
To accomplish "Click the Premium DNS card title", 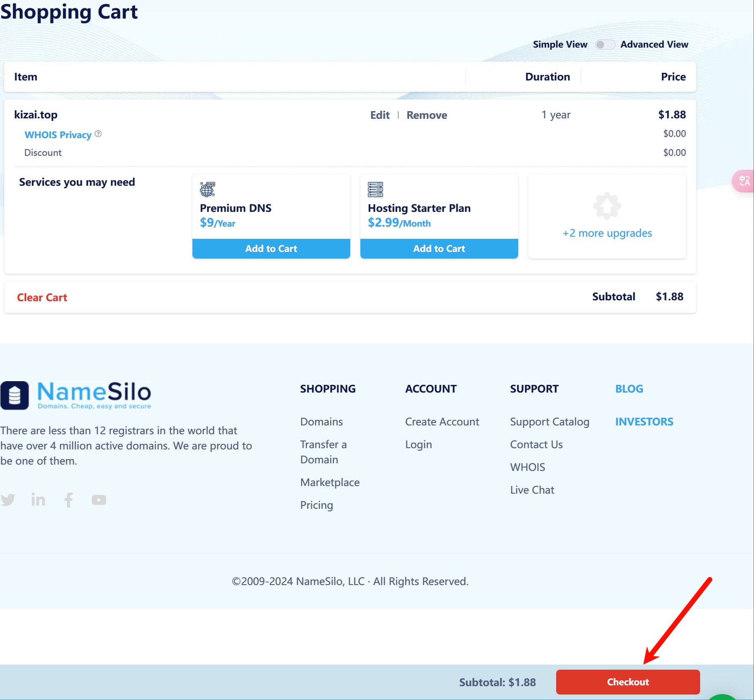I will (235, 208).
